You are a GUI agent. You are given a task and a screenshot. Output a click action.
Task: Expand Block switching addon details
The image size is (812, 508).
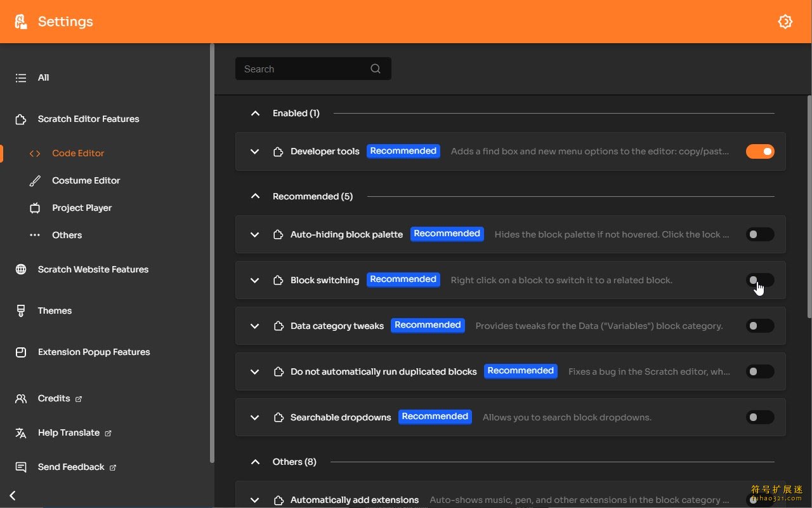pos(255,281)
